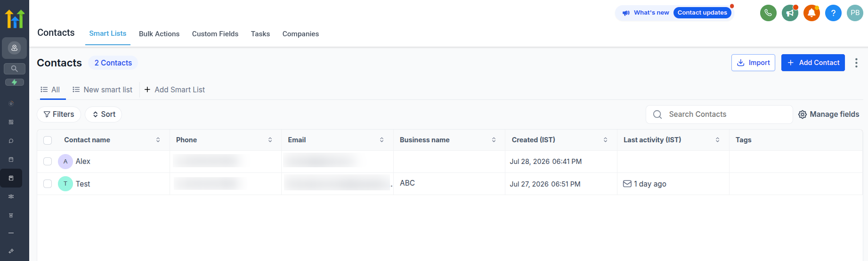Screen dimensions: 868x261
Task: Click the Manage fields gear icon
Action: 803,114
